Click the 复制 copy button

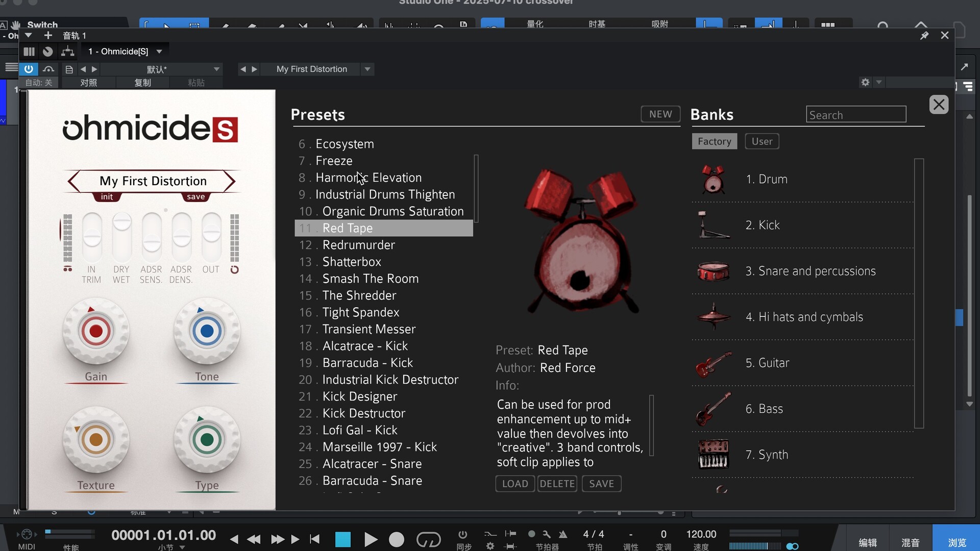(x=142, y=83)
